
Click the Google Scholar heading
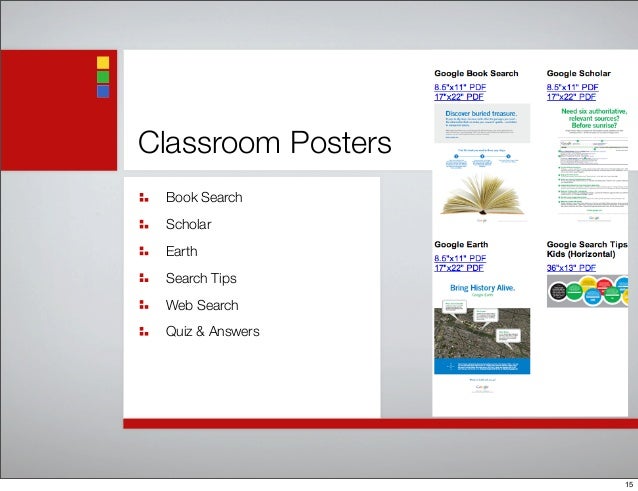pyautogui.click(x=579, y=73)
